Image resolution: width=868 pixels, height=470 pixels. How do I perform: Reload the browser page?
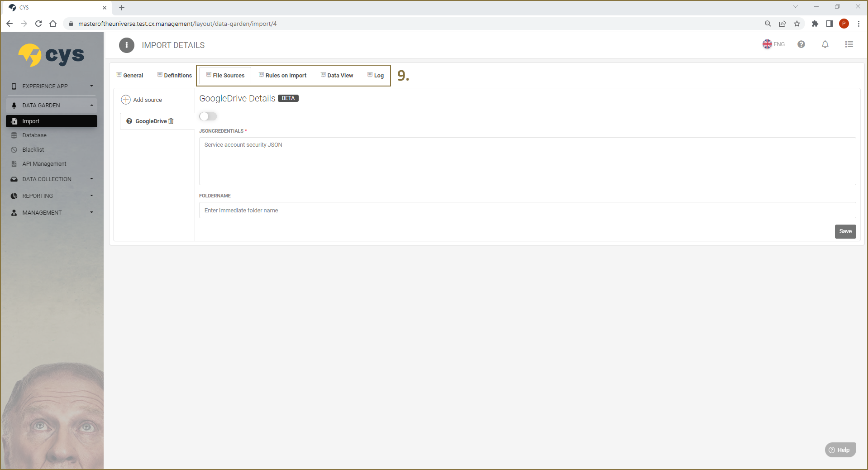click(x=38, y=24)
